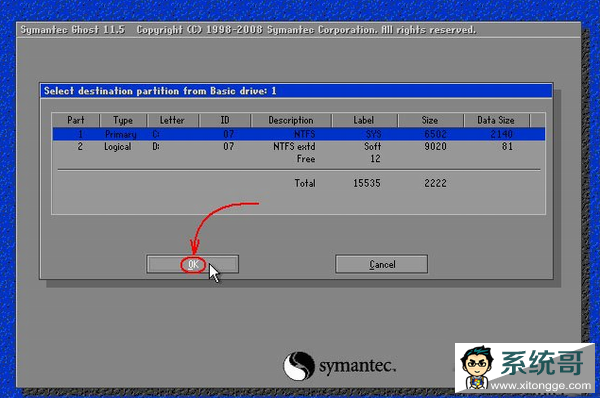Select partition 2 Logical D: row
The height and width of the screenshot is (398, 600).
298,146
